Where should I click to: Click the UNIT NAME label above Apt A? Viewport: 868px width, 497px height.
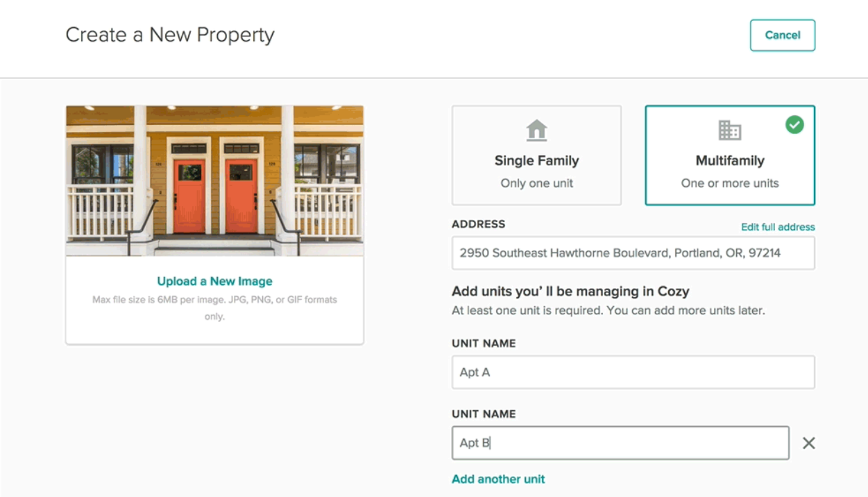484,344
